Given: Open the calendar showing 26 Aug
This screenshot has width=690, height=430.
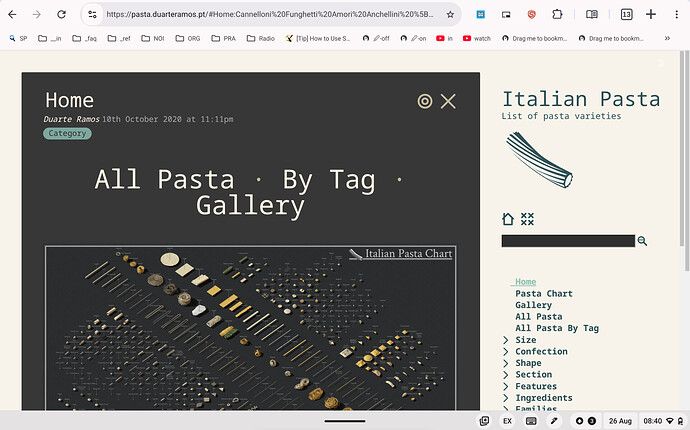Looking at the screenshot, I should pos(620,421).
